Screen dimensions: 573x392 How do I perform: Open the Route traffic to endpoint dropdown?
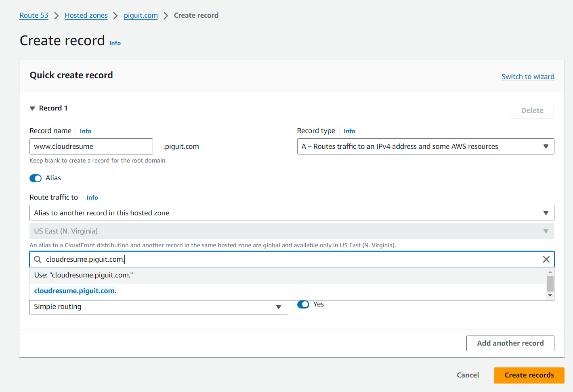click(x=292, y=213)
